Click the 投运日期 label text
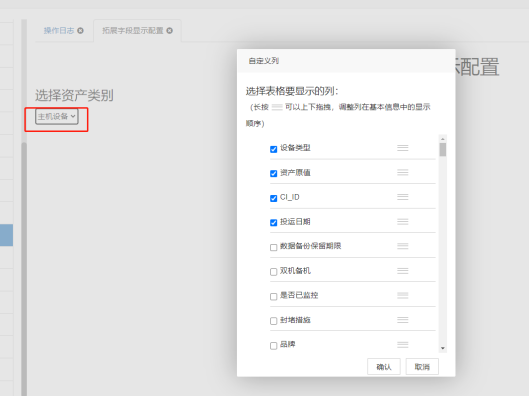Image resolution: width=530 pixels, height=397 pixels. point(295,222)
